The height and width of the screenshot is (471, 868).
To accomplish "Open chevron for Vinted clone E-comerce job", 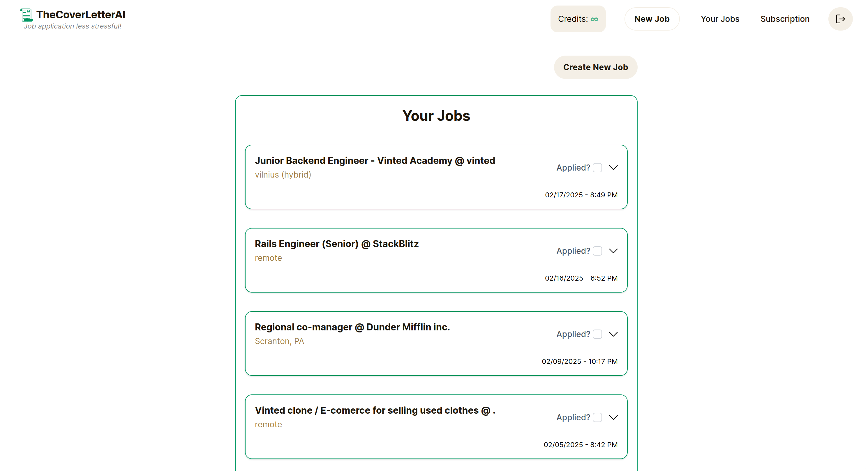I will pyautogui.click(x=613, y=417).
